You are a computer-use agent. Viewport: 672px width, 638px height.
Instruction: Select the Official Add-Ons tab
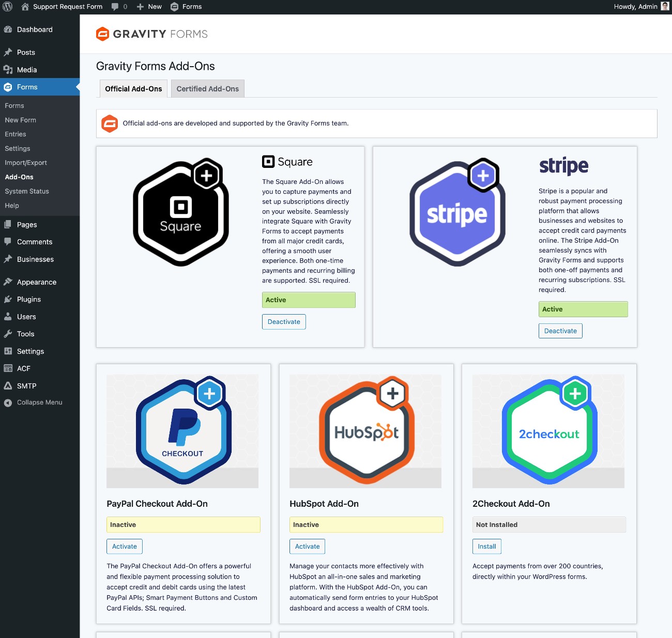(133, 89)
